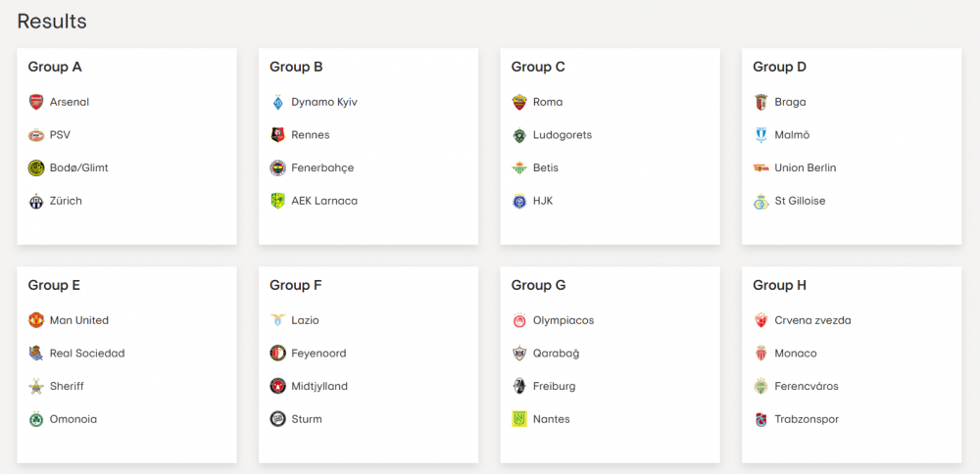Click the Union Berlin crest icon
The image size is (980, 474).
(761, 168)
